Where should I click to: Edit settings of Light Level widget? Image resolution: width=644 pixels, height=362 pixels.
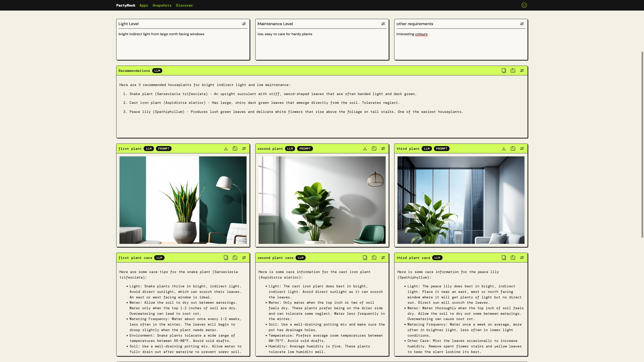[x=244, y=24]
